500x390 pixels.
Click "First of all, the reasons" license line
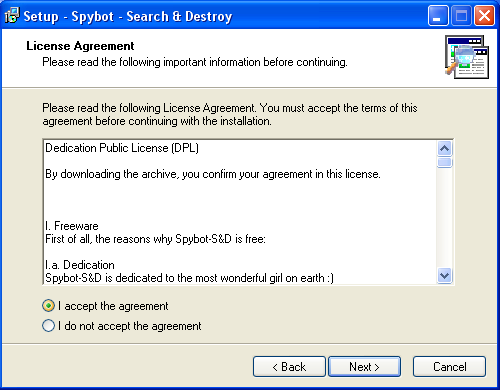[155, 239]
